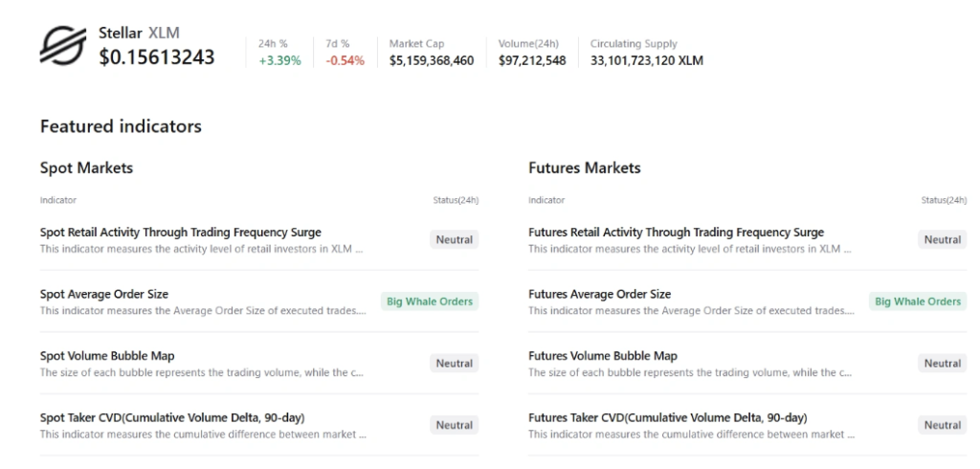Screen dimensions: 980x469
Task: Open the Futures Average Order Size indicator
Action: tap(599, 294)
